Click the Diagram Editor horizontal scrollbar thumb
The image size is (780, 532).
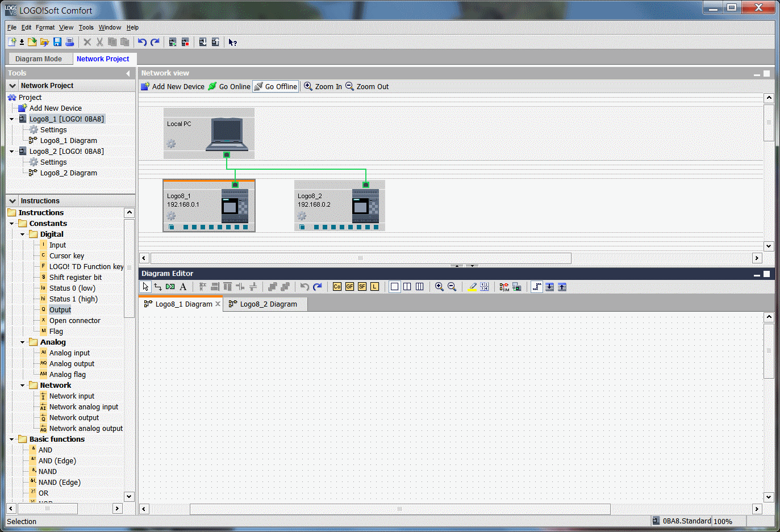click(x=400, y=509)
